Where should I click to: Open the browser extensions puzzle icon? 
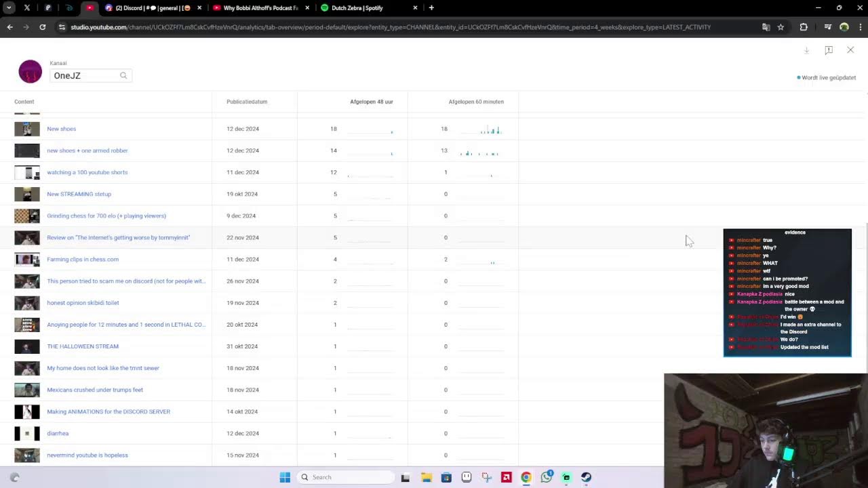point(804,27)
